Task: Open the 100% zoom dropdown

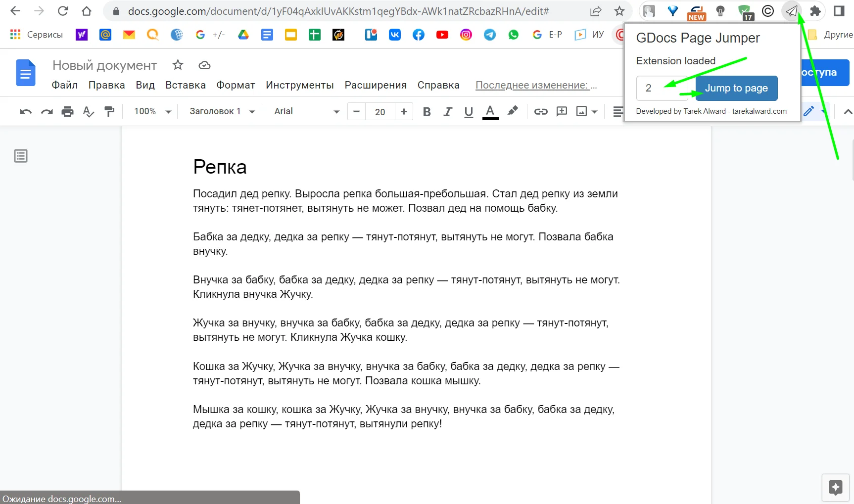Action: [152, 112]
